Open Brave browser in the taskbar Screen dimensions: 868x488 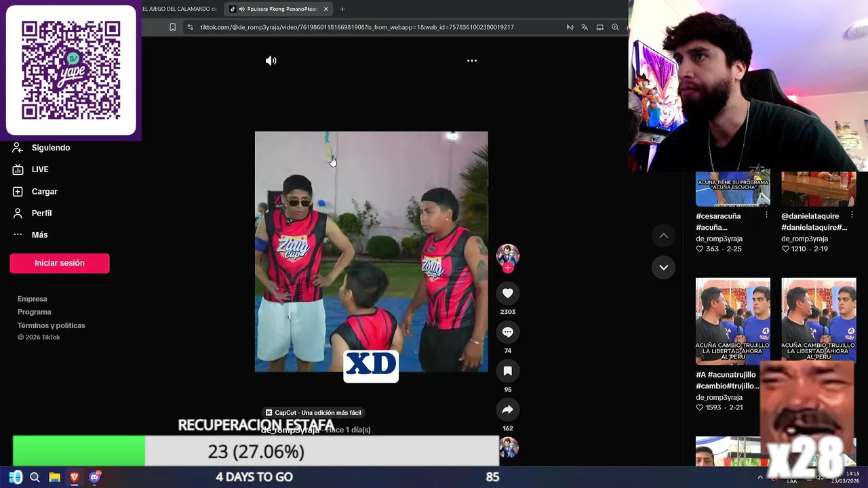pyautogui.click(x=74, y=477)
